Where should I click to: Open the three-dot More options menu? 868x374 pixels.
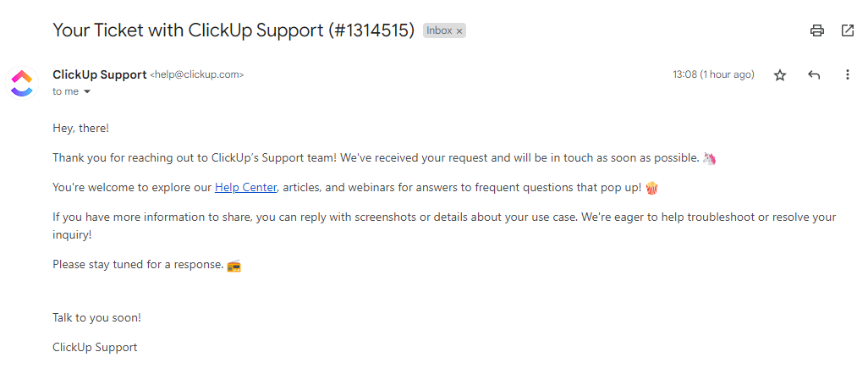point(847,74)
